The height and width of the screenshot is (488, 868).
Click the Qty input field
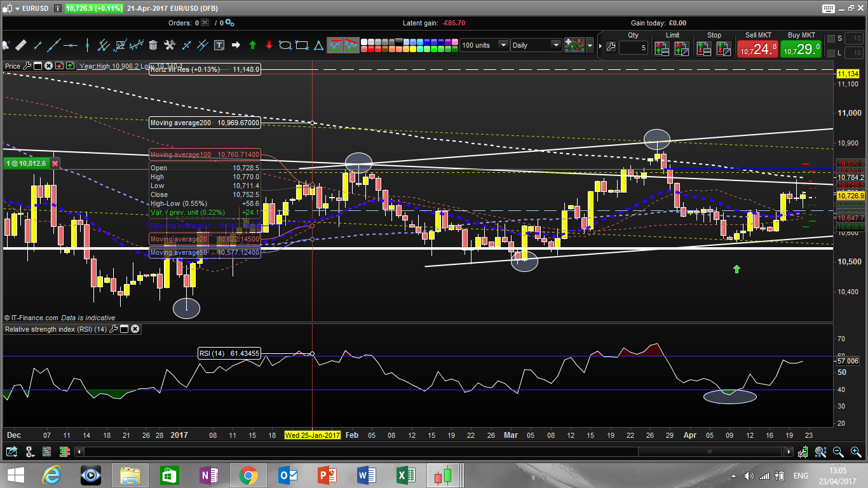tap(633, 48)
